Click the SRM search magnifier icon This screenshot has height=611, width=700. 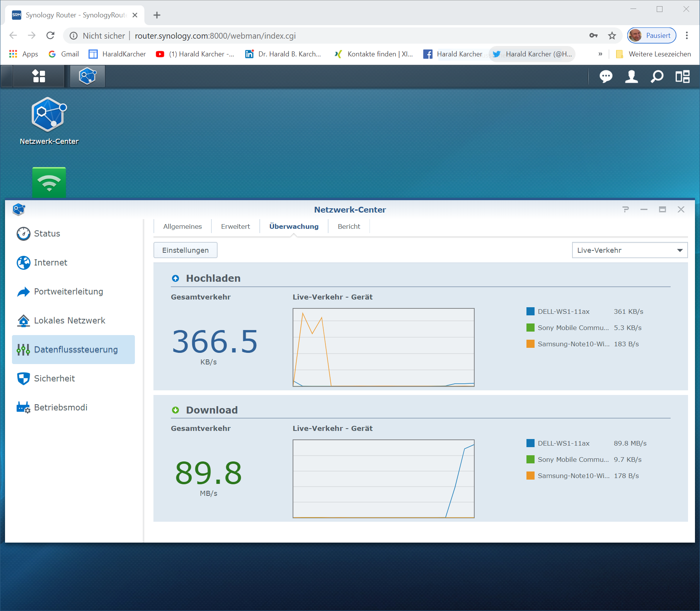coord(657,77)
